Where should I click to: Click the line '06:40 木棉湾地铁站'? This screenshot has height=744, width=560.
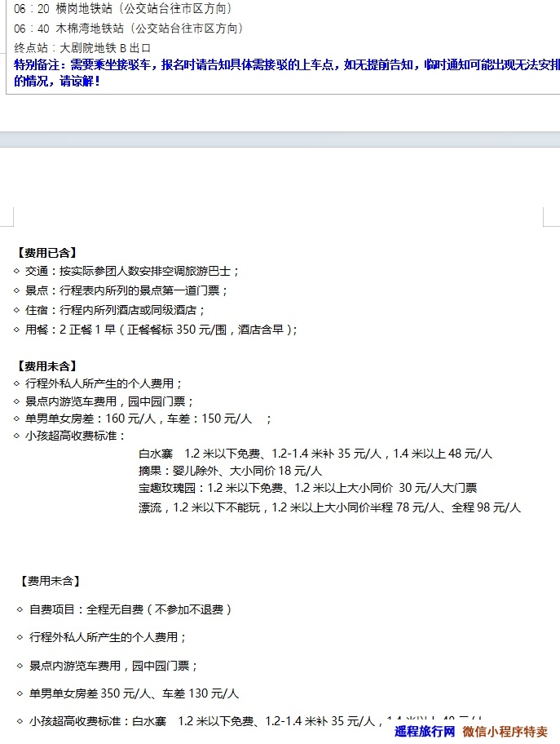coord(129,29)
